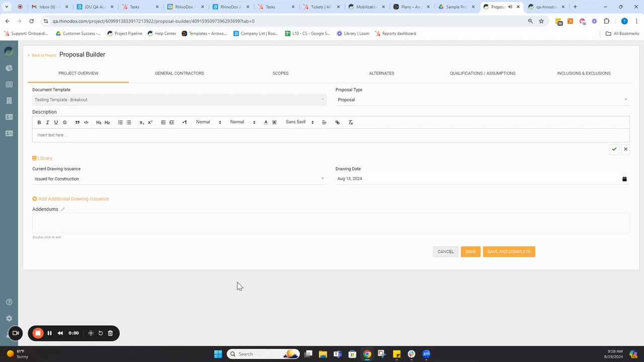Viewport: 644px width, 362px height.
Task: Switch to the Scopes tab
Action: click(280, 73)
